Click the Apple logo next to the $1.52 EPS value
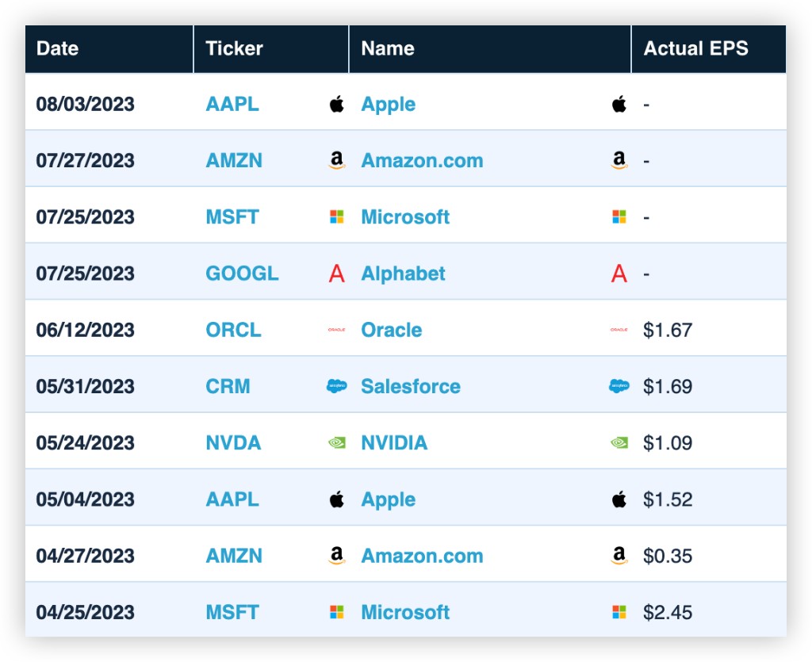The height and width of the screenshot is (662, 812). [619, 499]
